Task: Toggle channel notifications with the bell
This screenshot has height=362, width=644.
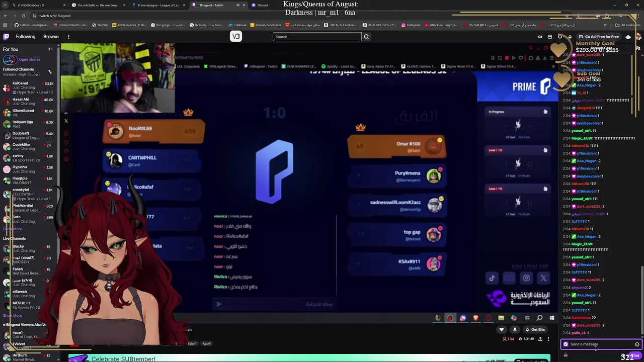Action: click(515, 330)
